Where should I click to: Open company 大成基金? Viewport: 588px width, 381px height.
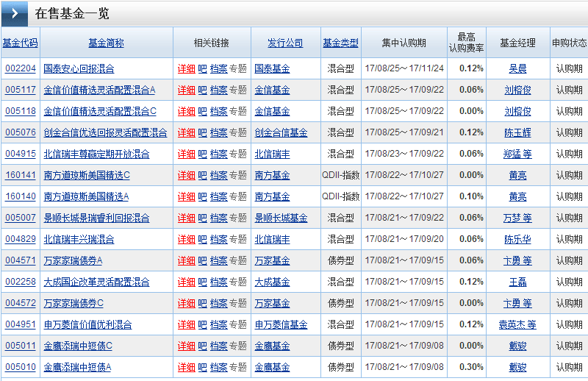coord(272,282)
